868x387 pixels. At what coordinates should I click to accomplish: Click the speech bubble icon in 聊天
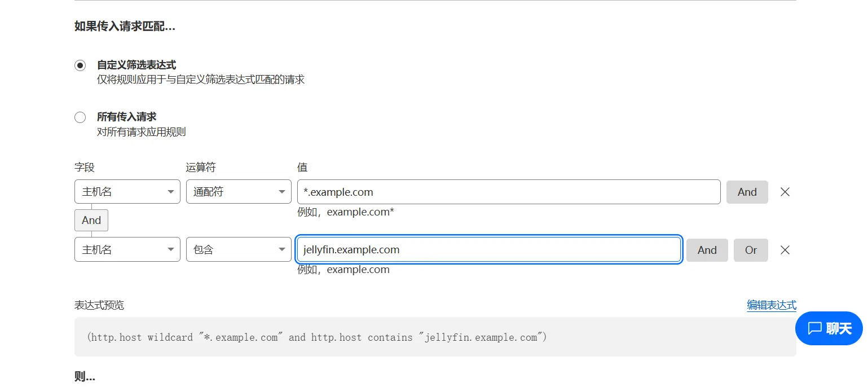pyautogui.click(x=814, y=328)
